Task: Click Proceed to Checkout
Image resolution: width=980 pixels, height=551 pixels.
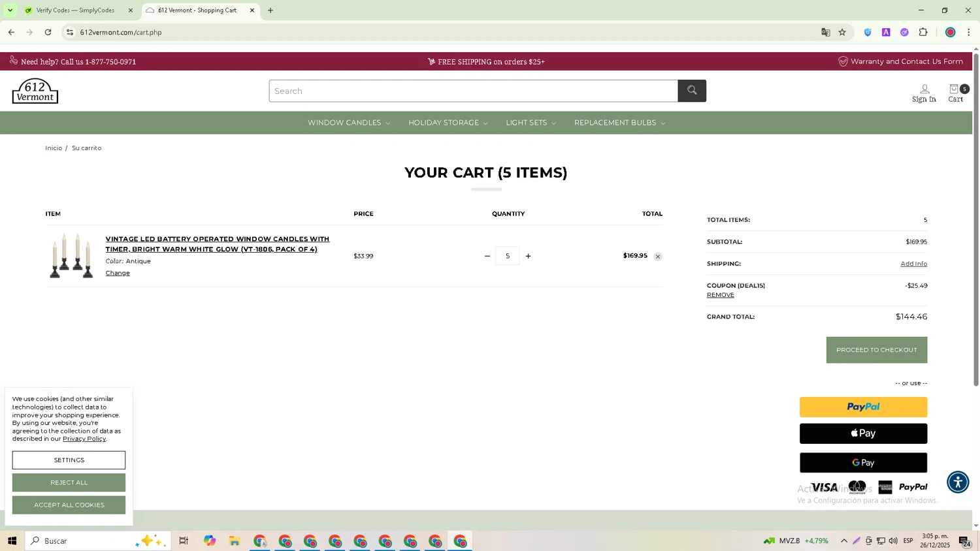Action: click(x=877, y=350)
